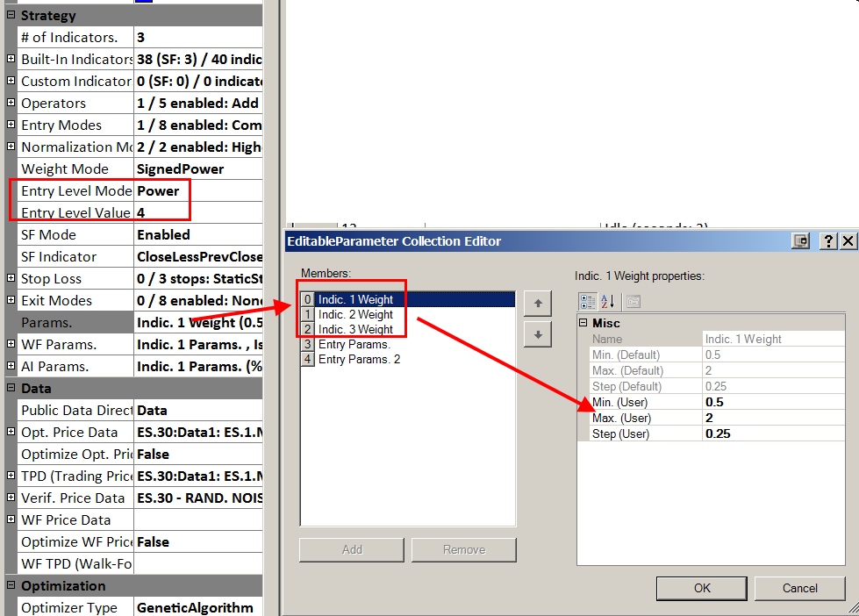Click the Categorized view icon

(x=588, y=301)
